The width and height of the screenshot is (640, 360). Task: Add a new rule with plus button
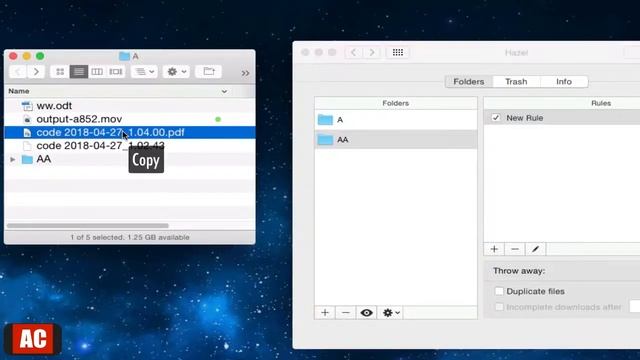(x=494, y=249)
